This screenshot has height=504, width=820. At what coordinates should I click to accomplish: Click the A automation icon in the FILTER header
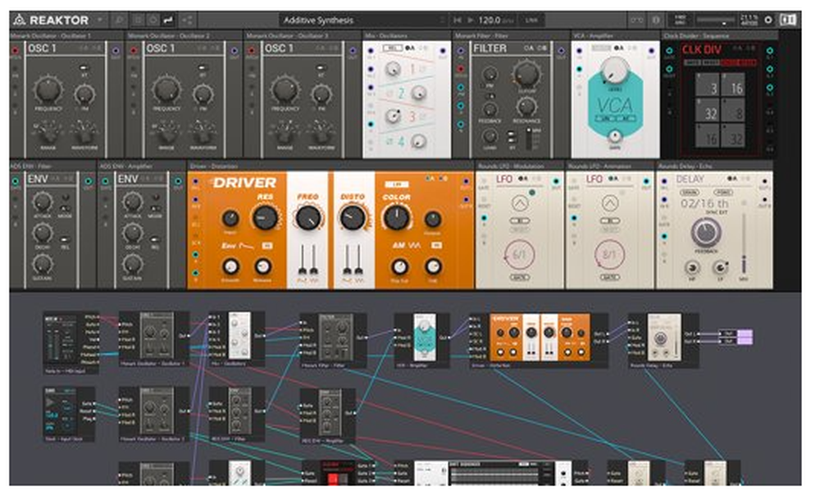tap(531, 48)
